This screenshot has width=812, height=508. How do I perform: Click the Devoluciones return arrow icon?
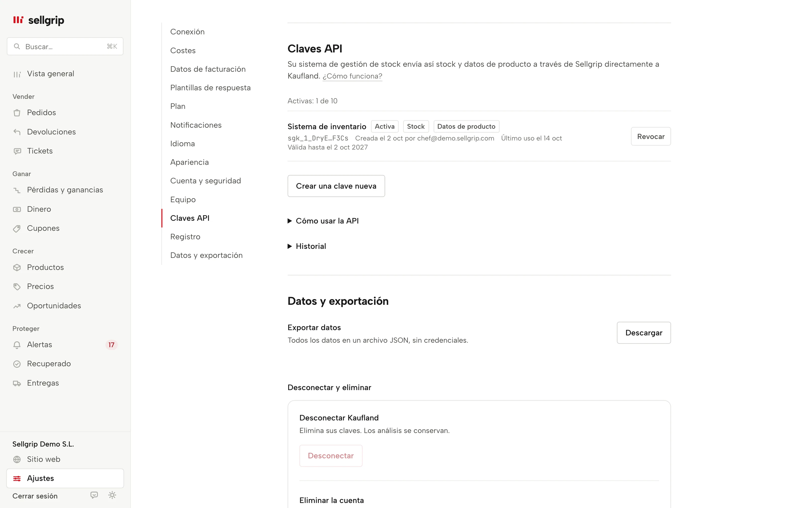(x=17, y=132)
